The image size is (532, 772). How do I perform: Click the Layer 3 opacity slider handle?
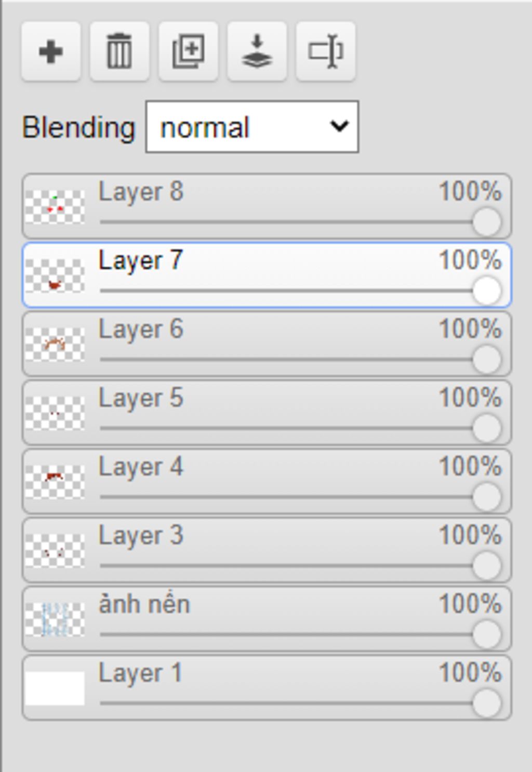click(487, 566)
